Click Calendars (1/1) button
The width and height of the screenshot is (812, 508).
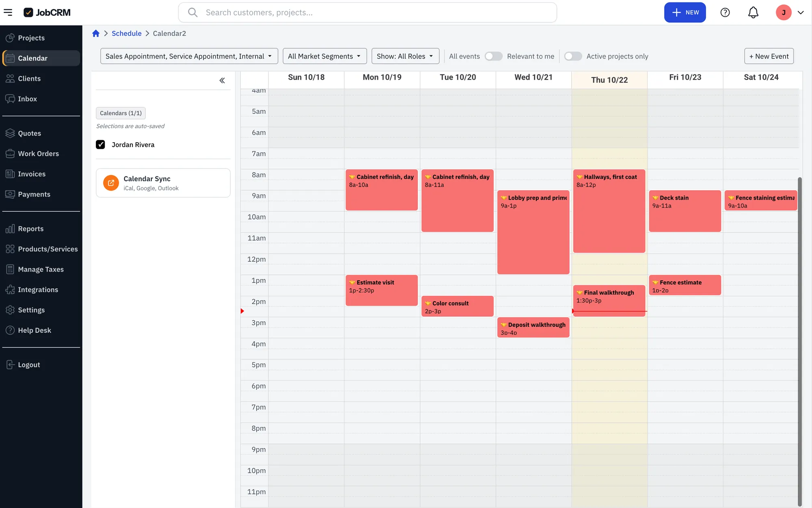(121, 113)
